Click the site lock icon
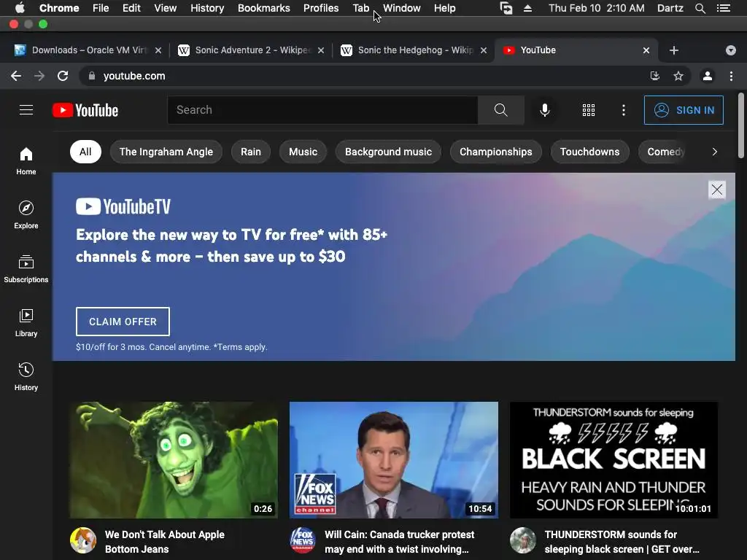Viewport: 747px width, 560px height. pos(92,76)
